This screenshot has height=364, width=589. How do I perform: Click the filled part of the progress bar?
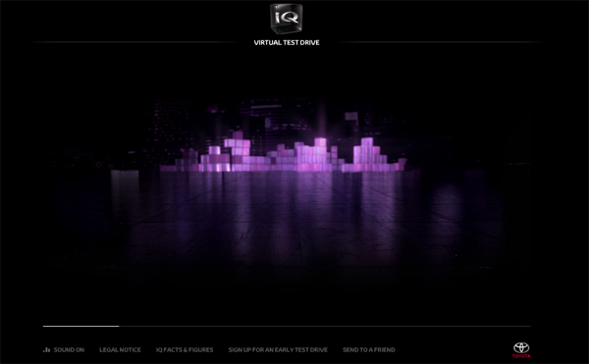[x=80, y=326]
